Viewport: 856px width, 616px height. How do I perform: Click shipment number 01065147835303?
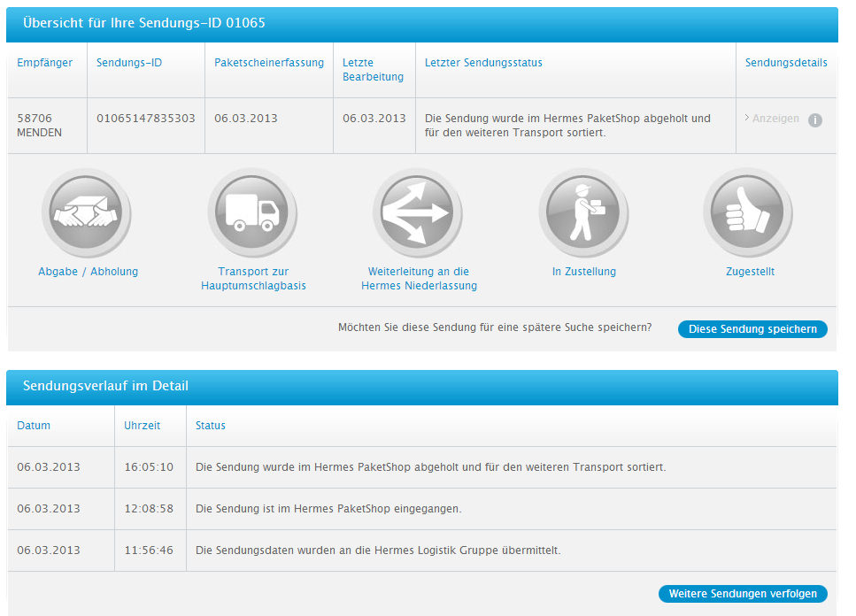pyautogui.click(x=146, y=119)
